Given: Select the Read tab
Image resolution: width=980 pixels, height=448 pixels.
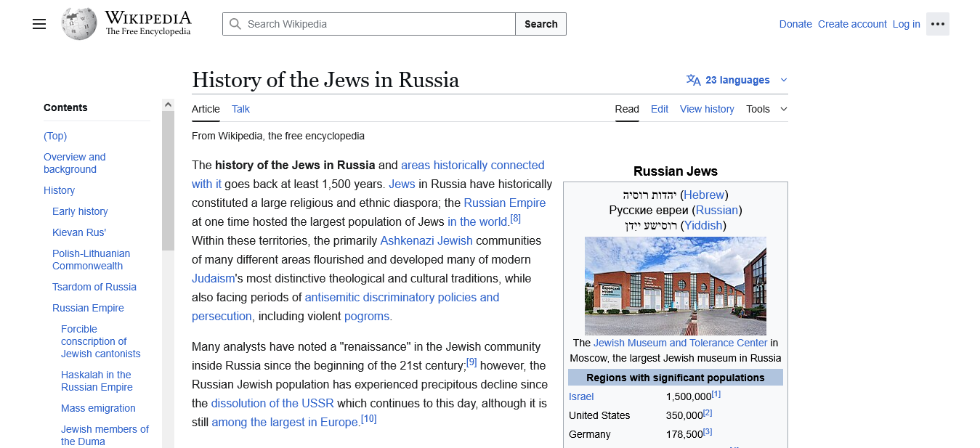Looking at the screenshot, I should point(627,109).
